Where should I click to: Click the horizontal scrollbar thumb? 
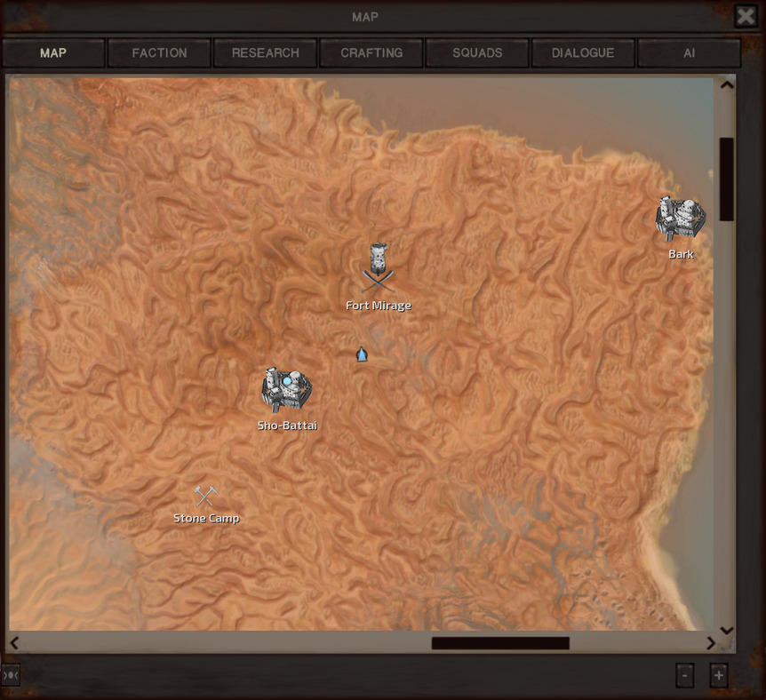pyautogui.click(x=500, y=643)
